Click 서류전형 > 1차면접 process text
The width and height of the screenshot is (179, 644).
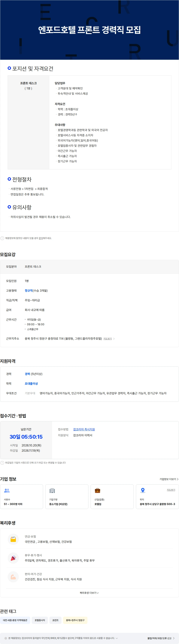pyautogui.click(x=29, y=189)
